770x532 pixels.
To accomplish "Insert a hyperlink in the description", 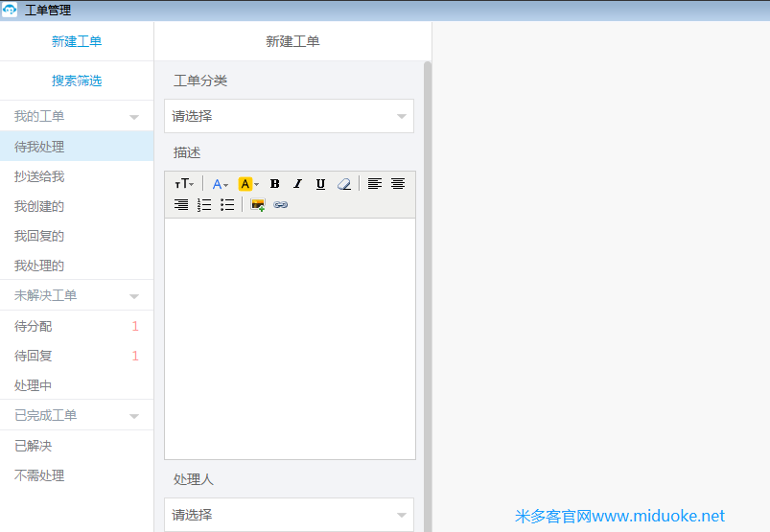I will [x=280, y=205].
